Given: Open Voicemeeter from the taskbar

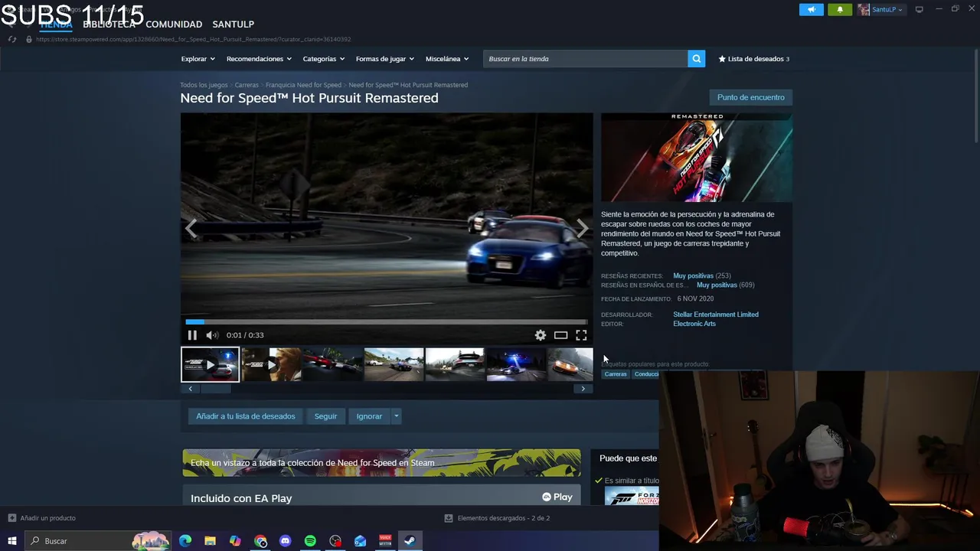Looking at the screenshot, I should (x=385, y=541).
